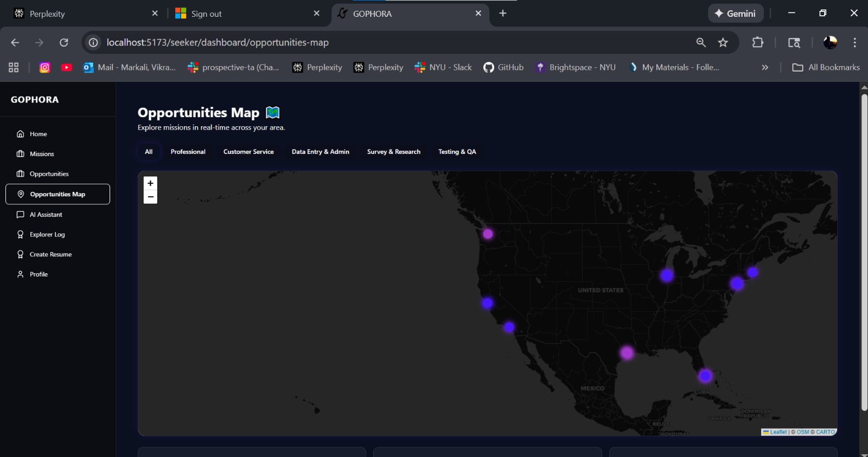The height and width of the screenshot is (457, 868).
Task: Filter by Testing & QA
Action: point(457,152)
